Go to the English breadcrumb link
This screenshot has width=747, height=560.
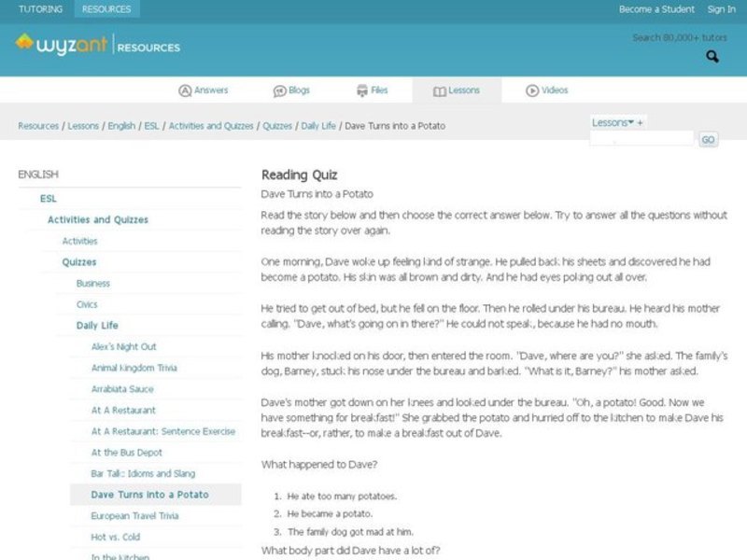121,126
